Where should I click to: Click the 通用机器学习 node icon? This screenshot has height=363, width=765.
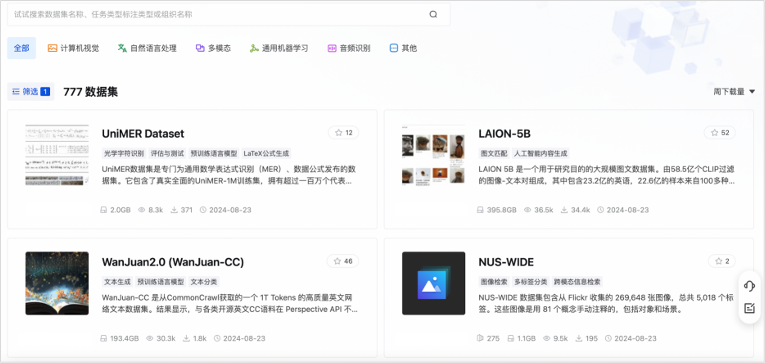click(x=254, y=48)
